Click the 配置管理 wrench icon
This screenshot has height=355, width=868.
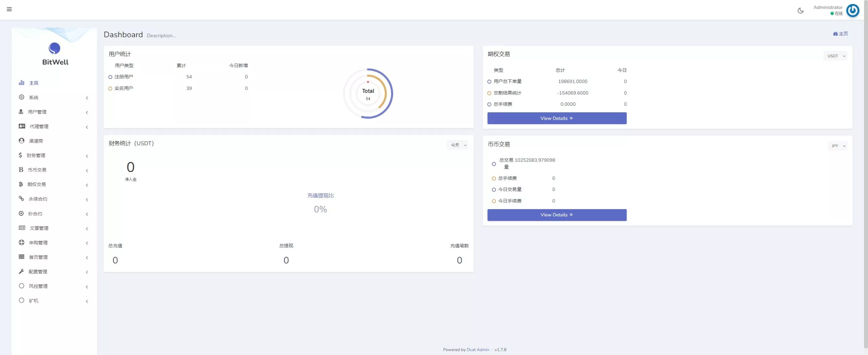coord(21,272)
